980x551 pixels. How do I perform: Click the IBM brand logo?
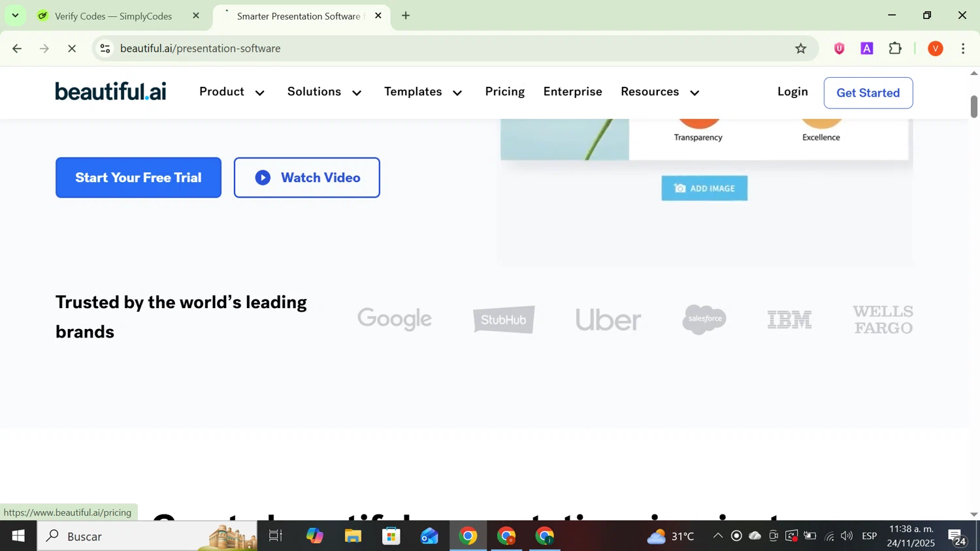[789, 319]
